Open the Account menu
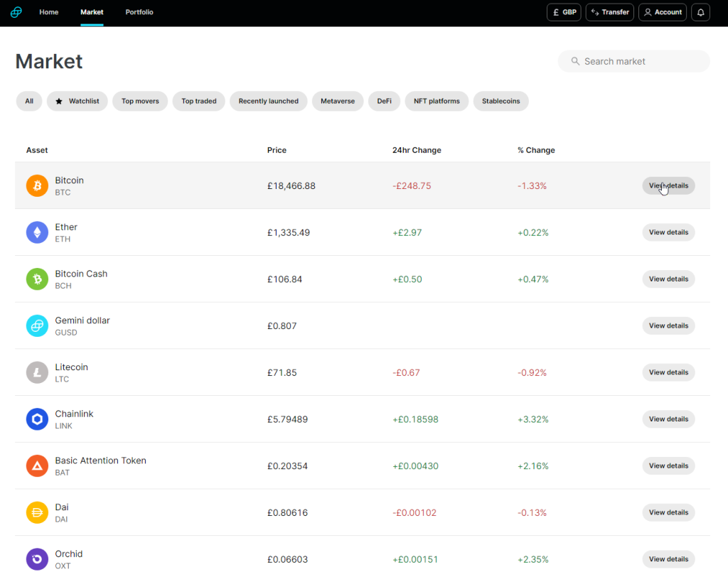Viewport: 728px width, 582px height. (x=663, y=12)
